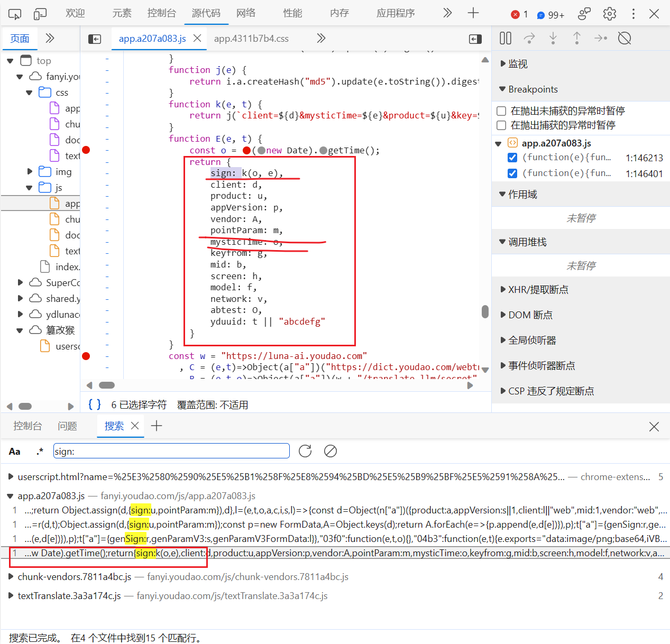Pretty-print the source with the braces icon
670x644 pixels.
click(x=95, y=404)
